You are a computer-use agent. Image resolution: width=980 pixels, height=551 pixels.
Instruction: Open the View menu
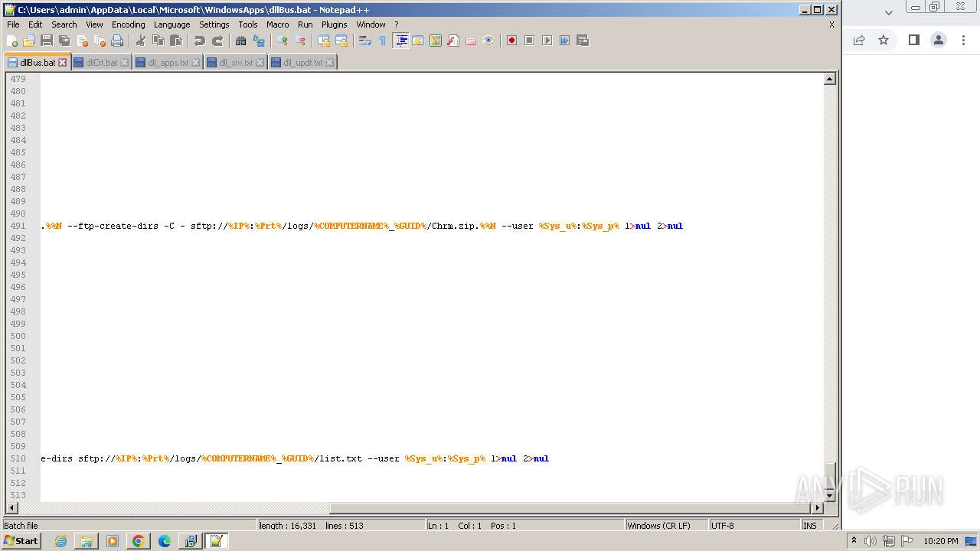94,24
